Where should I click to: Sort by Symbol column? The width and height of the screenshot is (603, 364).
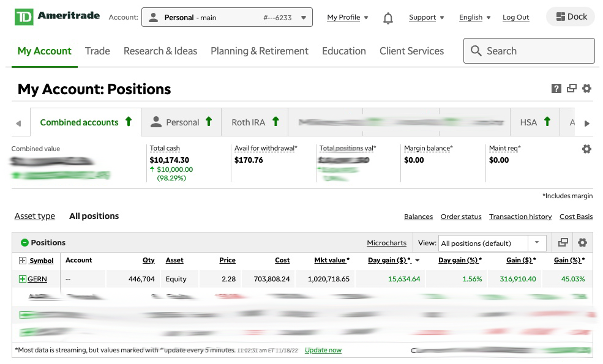click(42, 261)
